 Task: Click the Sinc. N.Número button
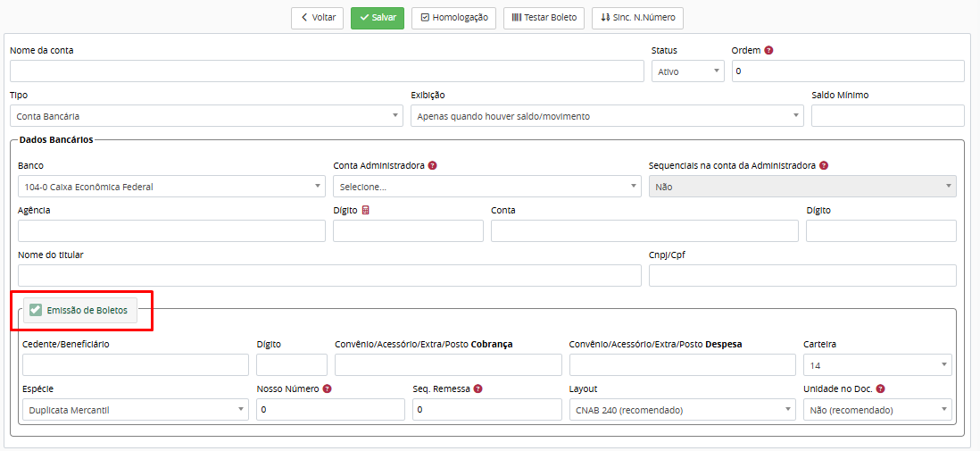pyautogui.click(x=637, y=17)
